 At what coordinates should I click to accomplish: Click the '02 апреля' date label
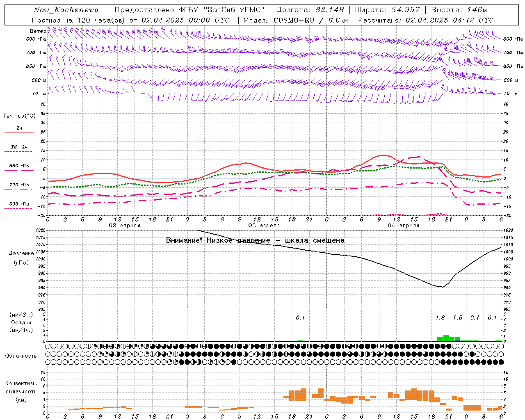[124, 225]
